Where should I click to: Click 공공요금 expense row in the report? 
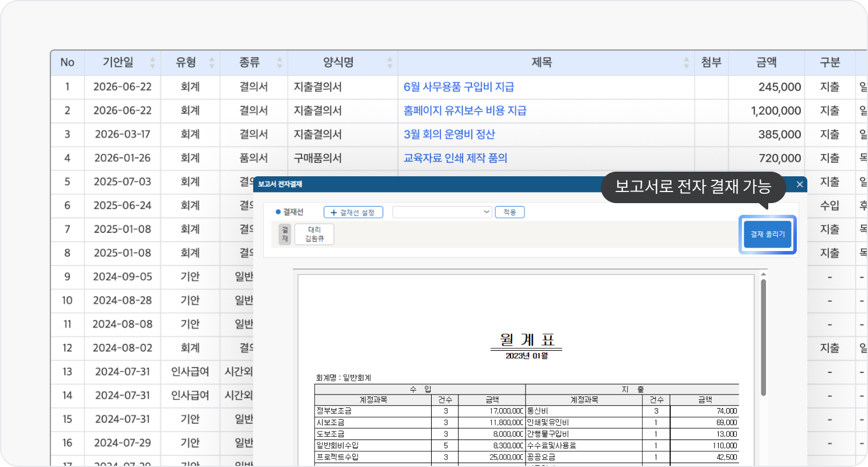[x=632, y=456]
